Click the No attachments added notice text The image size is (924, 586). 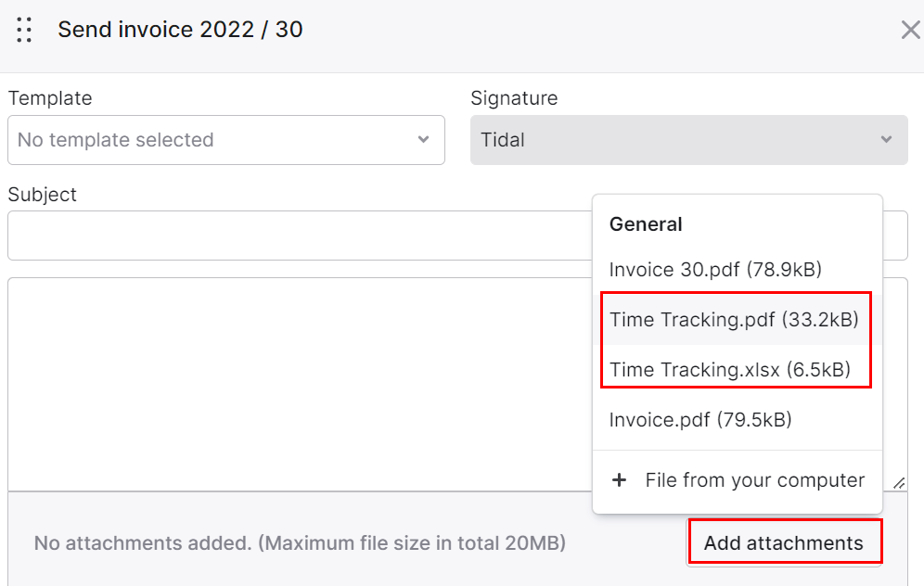300,542
